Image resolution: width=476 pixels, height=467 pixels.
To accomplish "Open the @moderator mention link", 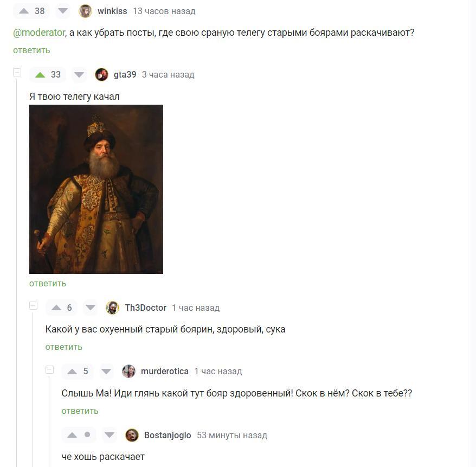I will [39, 33].
